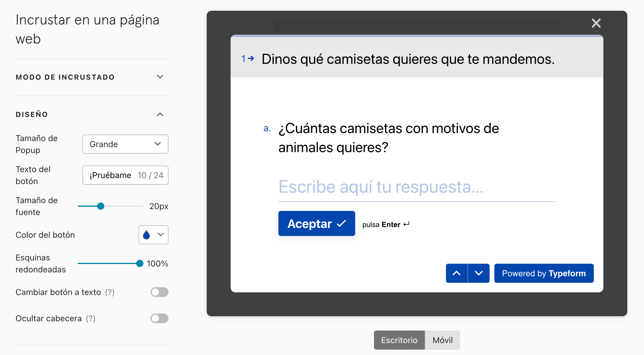Click the Powered by Typeform button
Viewport: 644px width, 355px height.
tap(544, 273)
